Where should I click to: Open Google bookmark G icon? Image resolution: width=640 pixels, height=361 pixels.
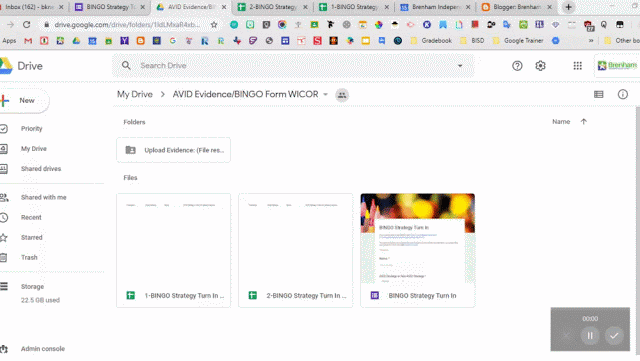click(x=173, y=41)
